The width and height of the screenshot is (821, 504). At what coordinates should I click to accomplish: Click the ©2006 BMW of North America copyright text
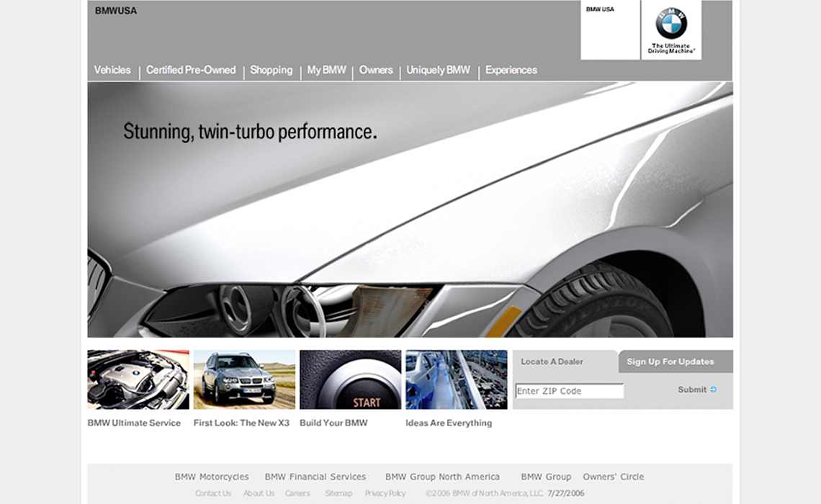(485, 493)
